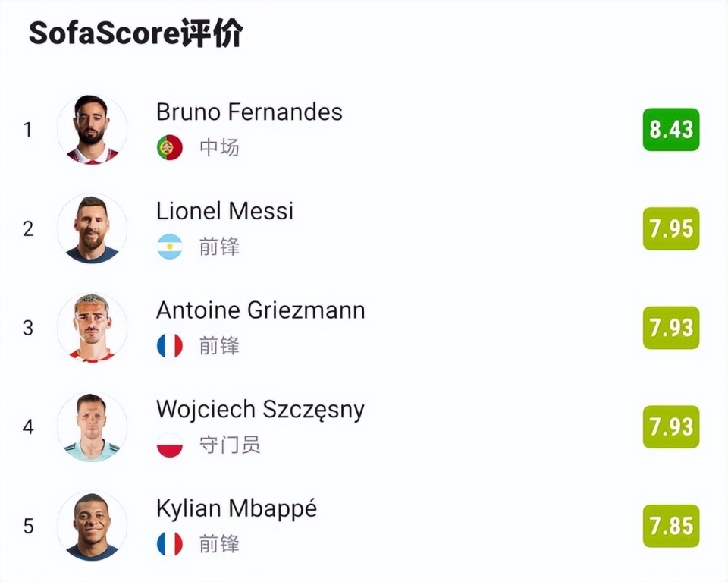The width and height of the screenshot is (728, 582).
Task: Select the Lionel Messi name link
Action: (224, 211)
